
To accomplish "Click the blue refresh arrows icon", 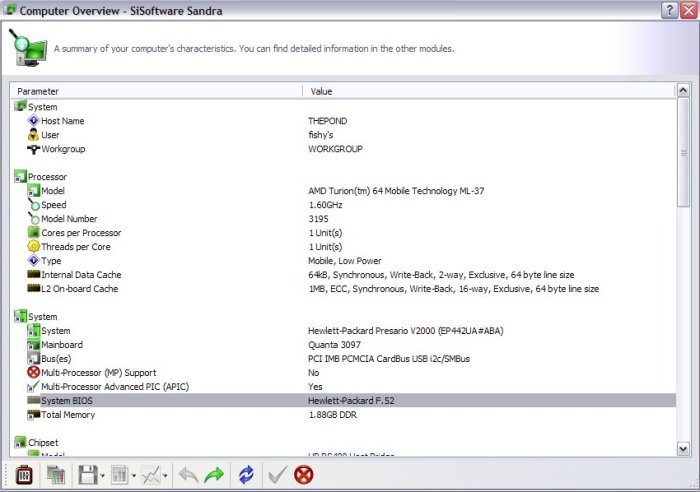I will [246, 475].
